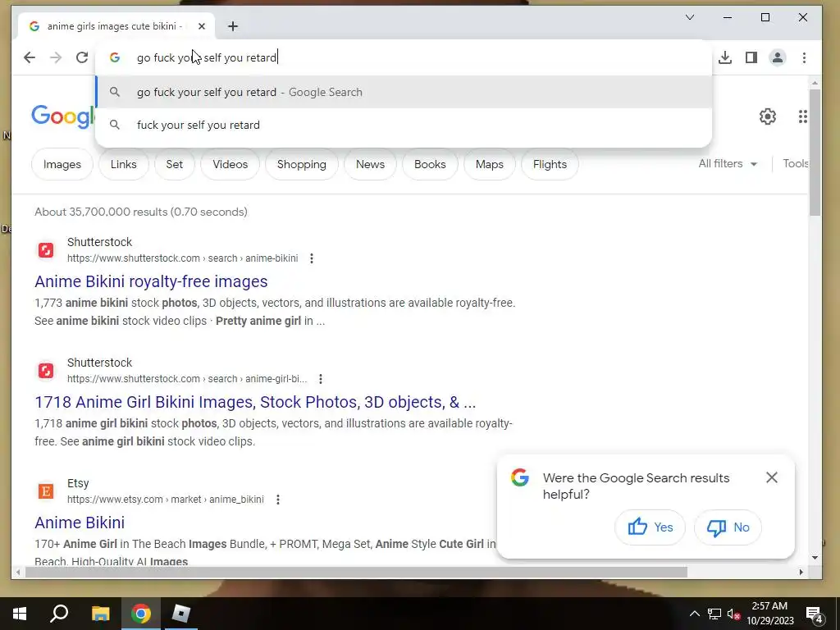The image size is (840, 630).
Task: Click the vertical page scrollbar thumb
Action: [x=815, y=152]
